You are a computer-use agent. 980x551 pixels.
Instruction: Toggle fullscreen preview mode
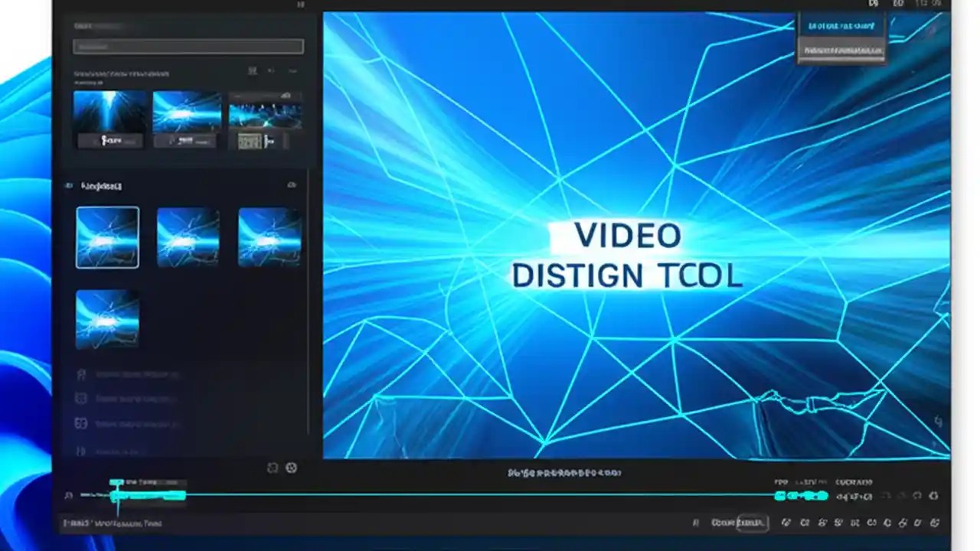click(291, 468)
